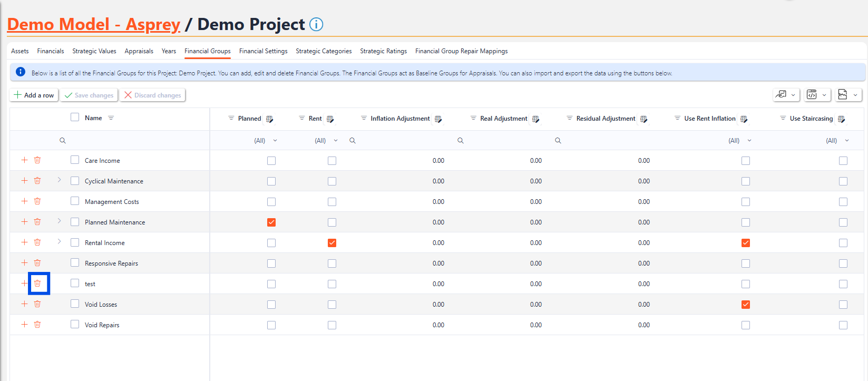The width and height of the screenshot is (868, 381).
Task: Click the code window icon button
Action: [x=812, y=95]
